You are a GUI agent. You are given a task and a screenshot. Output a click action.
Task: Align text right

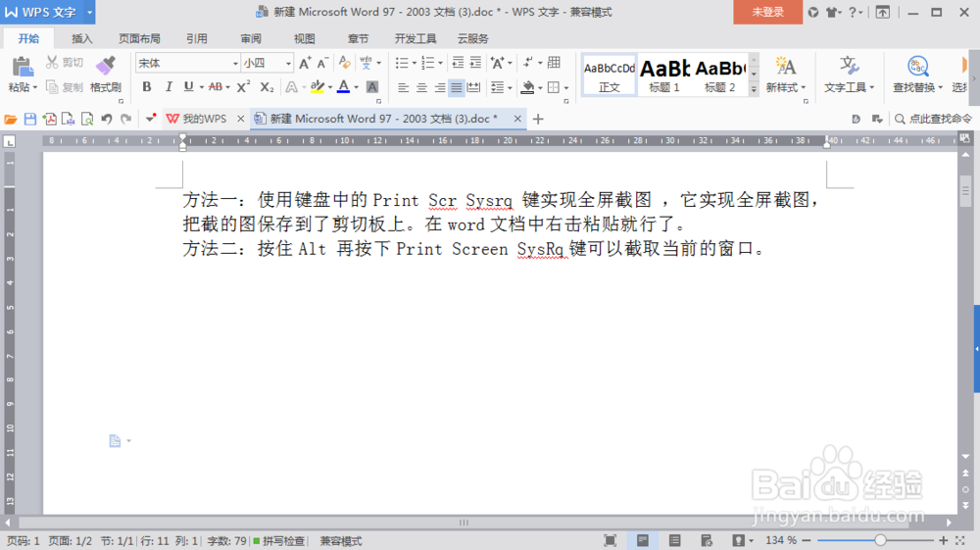tap(439, 87)
